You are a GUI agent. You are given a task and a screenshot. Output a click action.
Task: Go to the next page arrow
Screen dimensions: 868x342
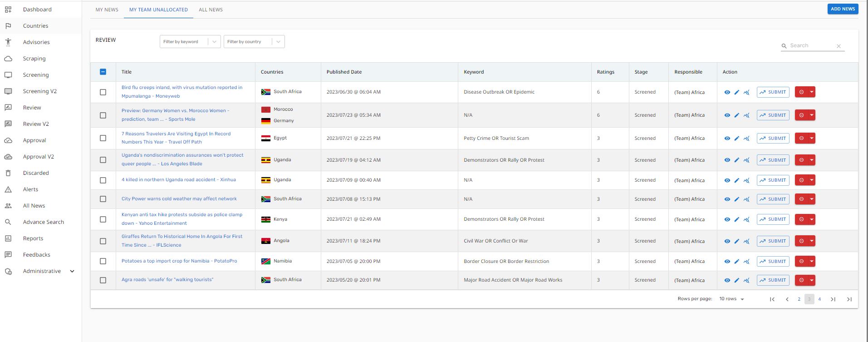(833, 299)
